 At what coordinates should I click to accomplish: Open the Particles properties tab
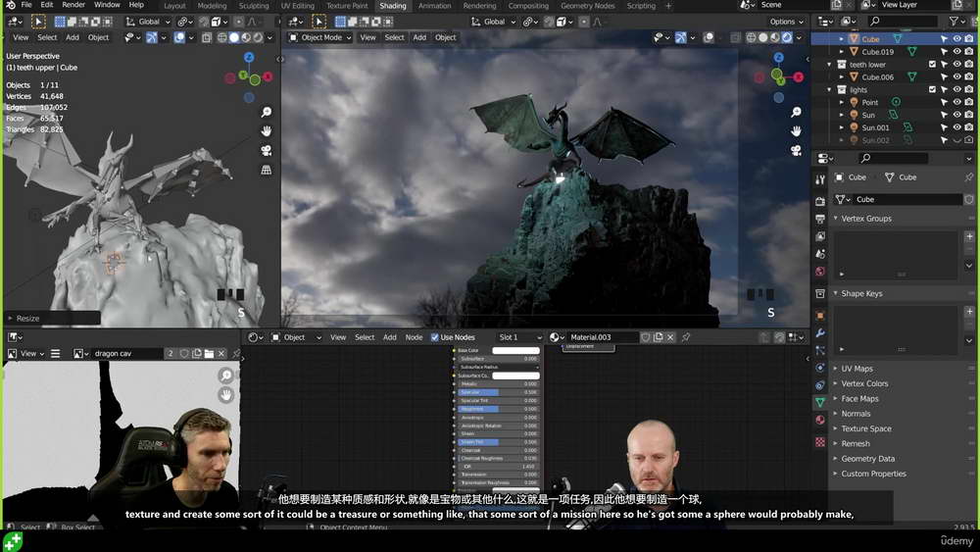click(820, 350)
